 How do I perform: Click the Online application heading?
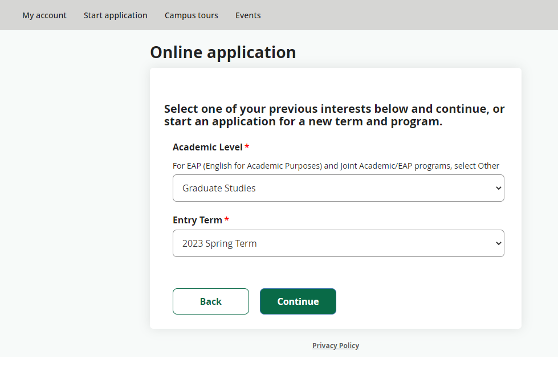click(x=223, y=52)
